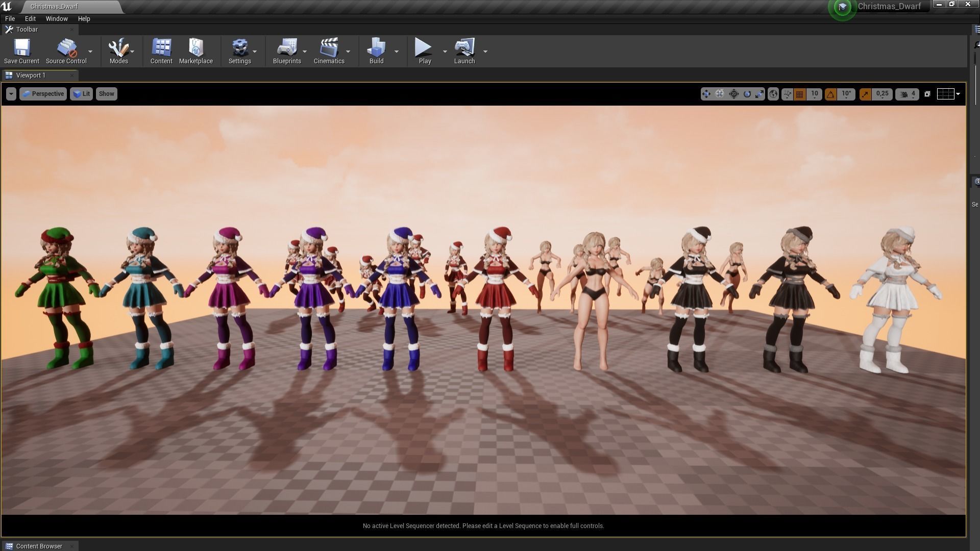
Task: Switch to the Content Browser tab
Action: [39, 546]
